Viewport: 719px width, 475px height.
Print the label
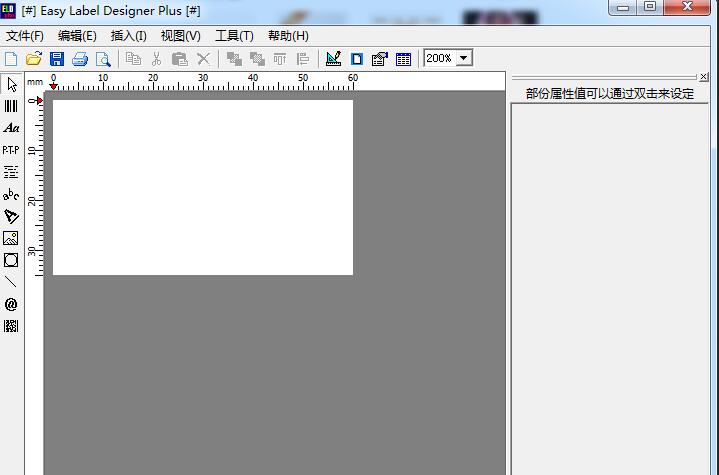[80, 59]
